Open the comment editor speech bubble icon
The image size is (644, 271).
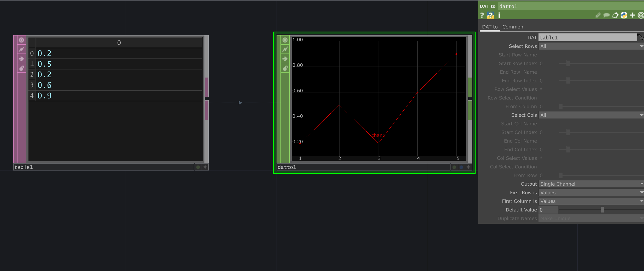[x=606, y=15]
